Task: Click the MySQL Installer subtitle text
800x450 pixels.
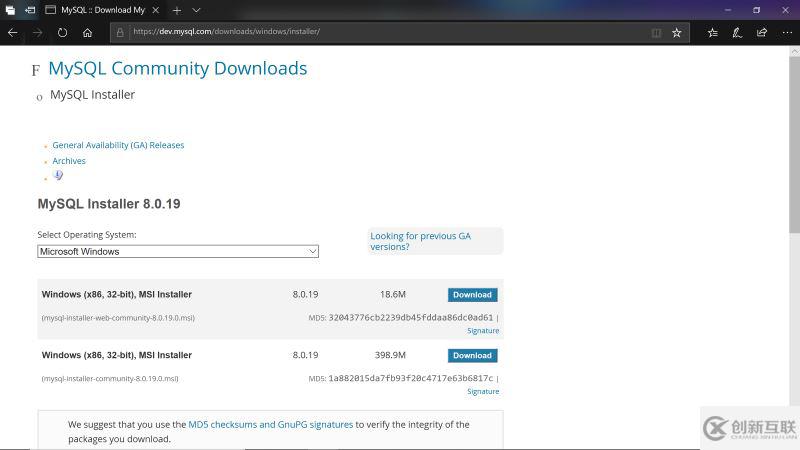Action: coord(92,95)
